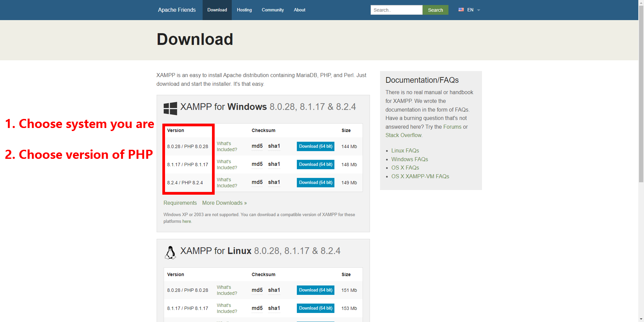Screen dimensions: 644x322
Task: Click the scrollbar up arrow
Action: tap(641, 2)
